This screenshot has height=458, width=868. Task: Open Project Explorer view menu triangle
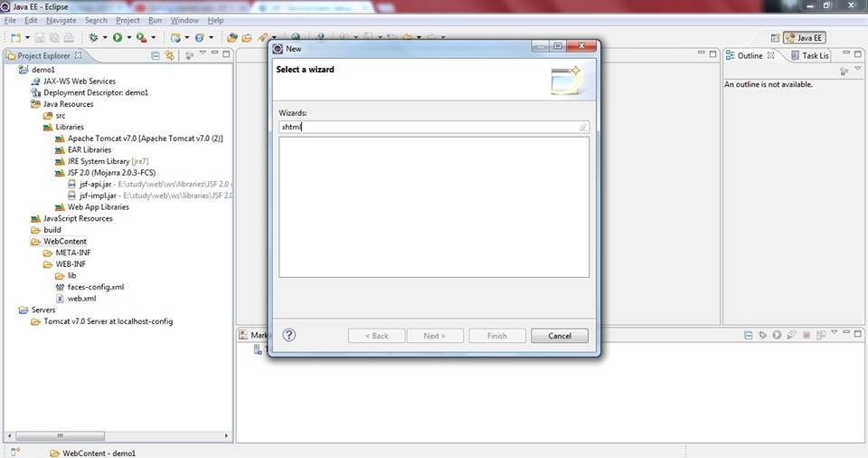(x=202, y=55)
